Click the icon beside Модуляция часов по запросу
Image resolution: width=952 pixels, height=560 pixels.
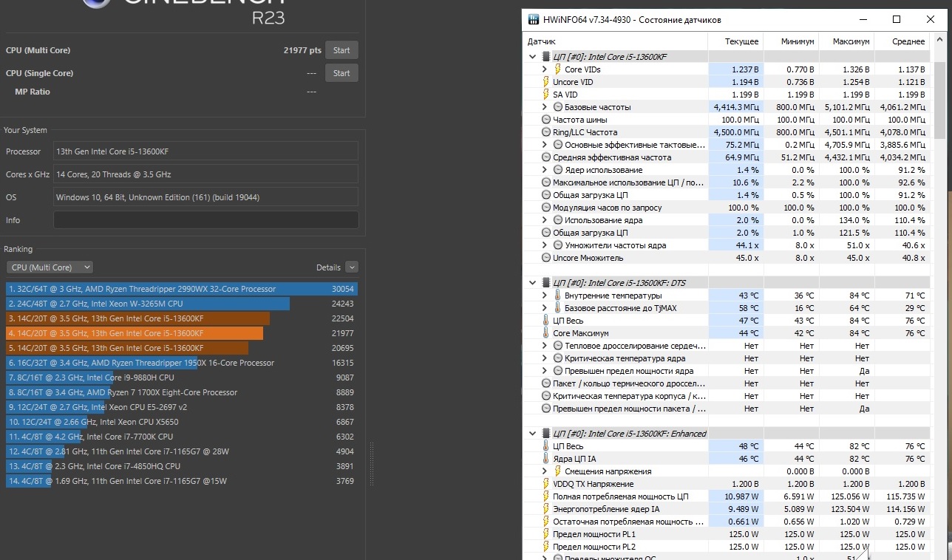(x=546, y=208)
